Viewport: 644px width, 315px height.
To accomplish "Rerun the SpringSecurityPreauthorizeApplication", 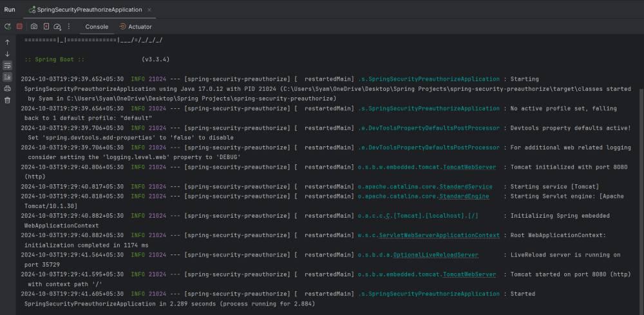I will (7, 26).
